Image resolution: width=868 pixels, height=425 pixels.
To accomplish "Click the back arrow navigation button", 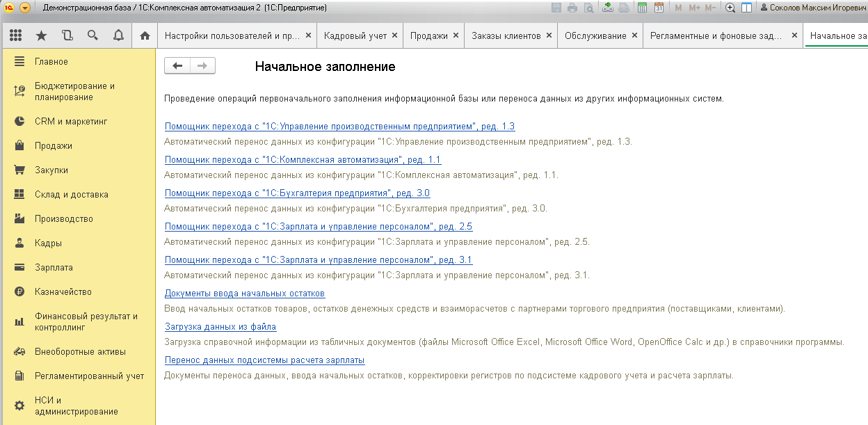I will [177, 65].
